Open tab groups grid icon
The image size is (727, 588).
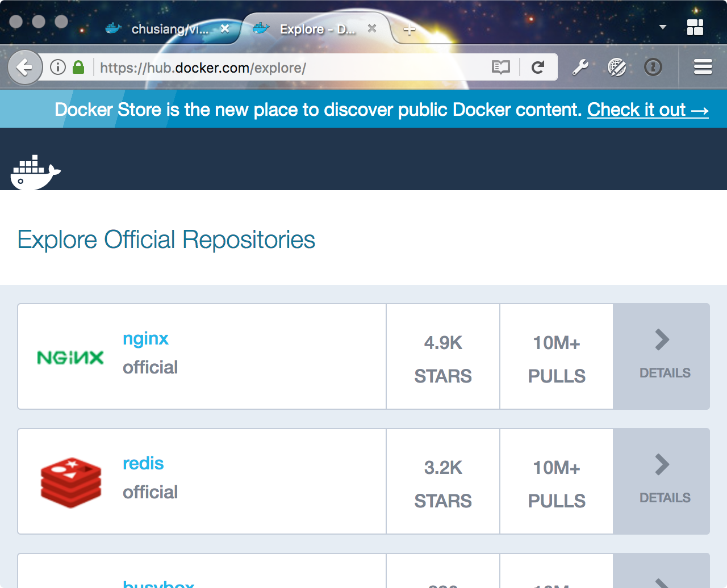[x=695, y=27]
